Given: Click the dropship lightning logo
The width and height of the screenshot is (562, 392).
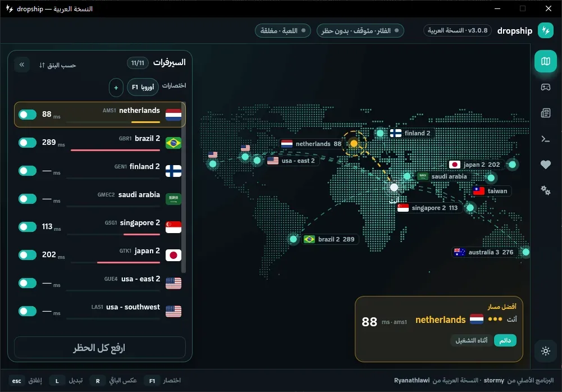Looking at the screenshot, I should (x=546, y=30).
